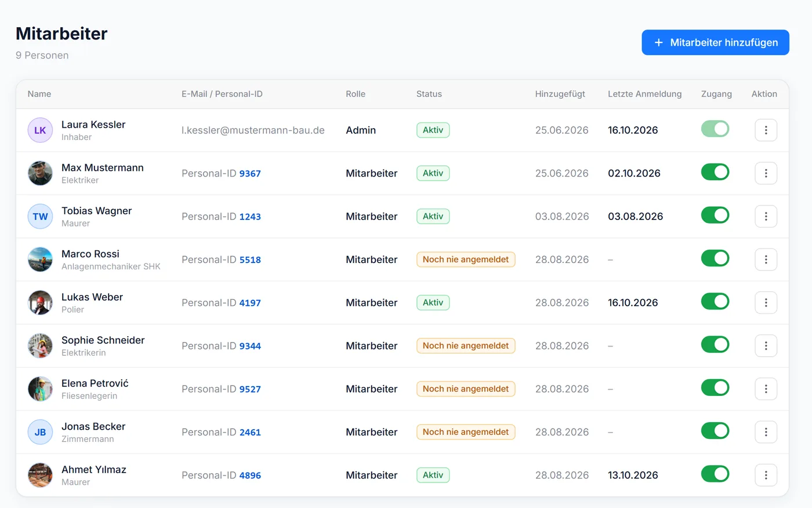Image resolution: width=812 pixels, height=508 pixels.
Task: Sort by the Name column header
Action: (x=39, y=94)
